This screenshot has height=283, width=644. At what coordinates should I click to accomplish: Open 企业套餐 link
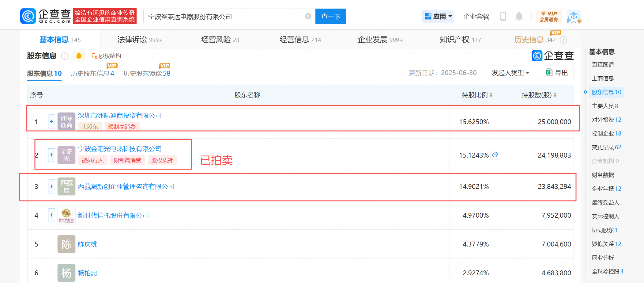(476, 16)
